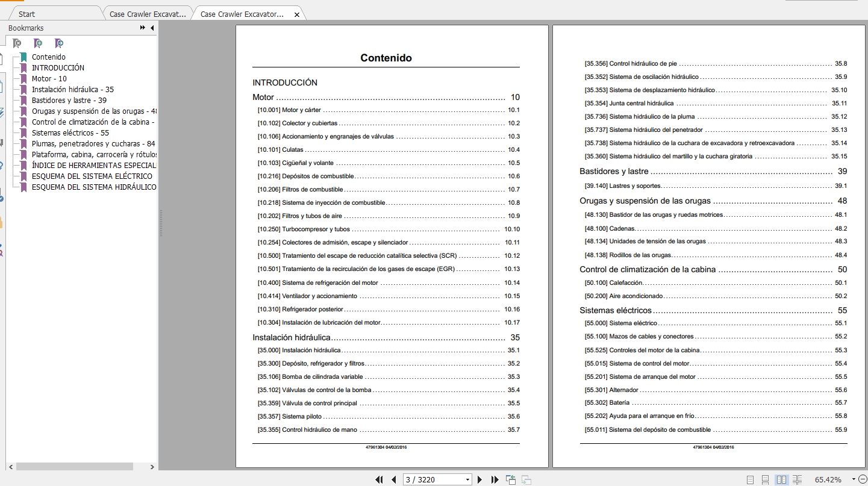Delete the selected bookmark via the toolbar icon
The height and width of the screenshot is (486, 868).
coord(17,43)
